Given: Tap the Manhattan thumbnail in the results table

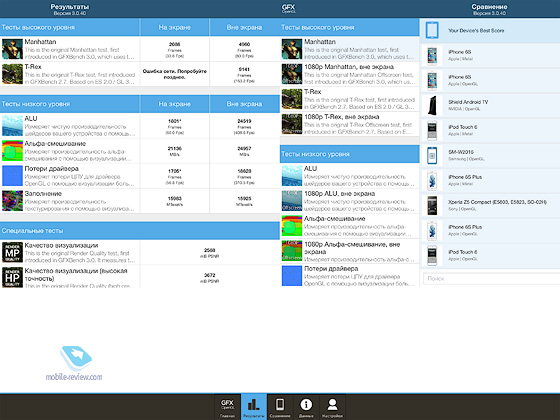Looking at the screenshot, I should [x=12, y=49].
